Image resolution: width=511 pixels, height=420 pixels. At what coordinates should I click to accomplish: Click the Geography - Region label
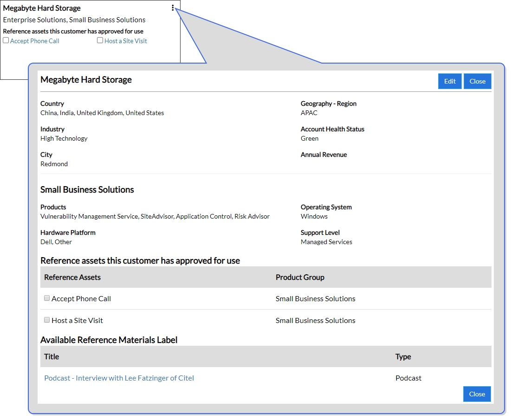329,103
